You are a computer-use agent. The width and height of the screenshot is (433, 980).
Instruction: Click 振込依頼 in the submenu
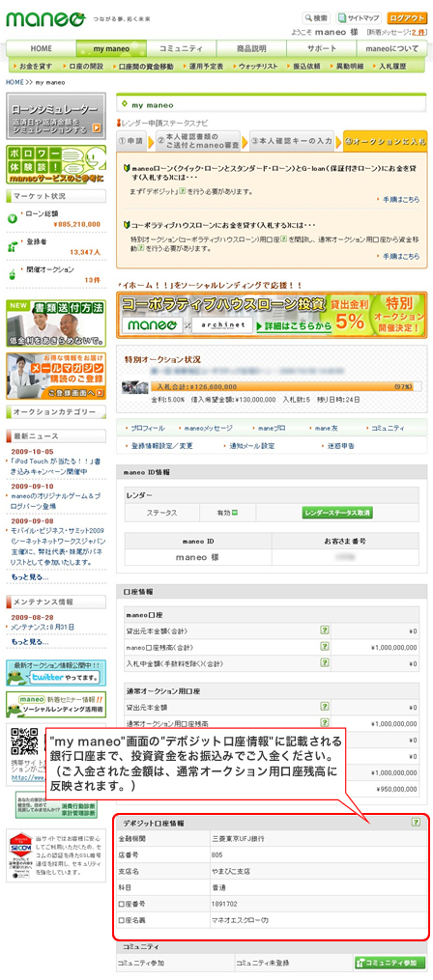coord(306,66)
